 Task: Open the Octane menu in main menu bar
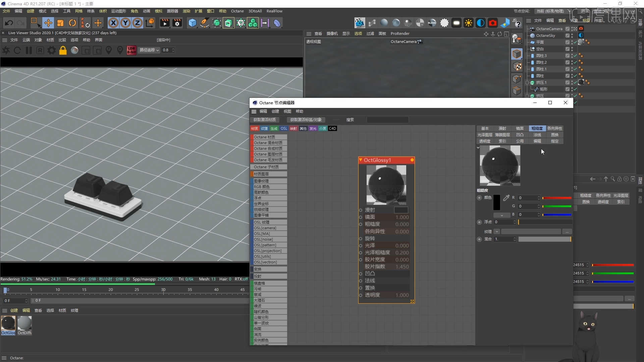(237, 11)
